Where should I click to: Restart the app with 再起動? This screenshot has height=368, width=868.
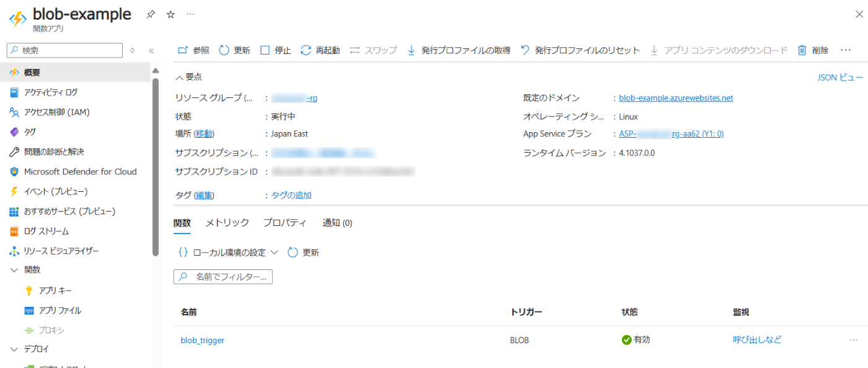(320, 50)
